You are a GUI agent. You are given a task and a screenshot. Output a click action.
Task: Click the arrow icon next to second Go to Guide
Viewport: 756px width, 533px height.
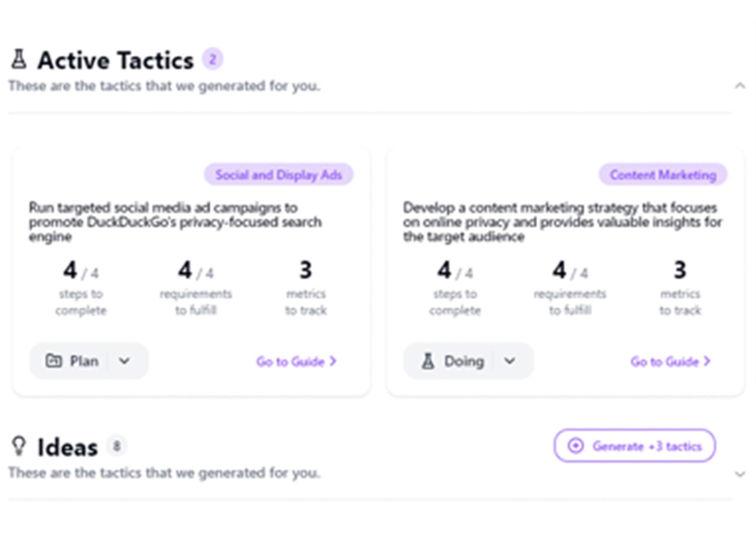click(707, 361)
